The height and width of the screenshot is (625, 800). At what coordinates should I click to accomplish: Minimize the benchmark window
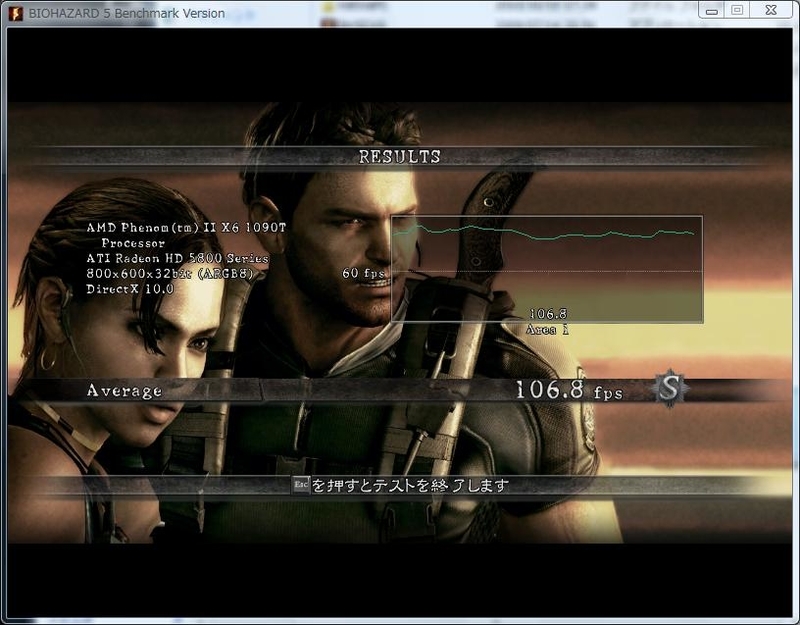[x=713, y=10]
